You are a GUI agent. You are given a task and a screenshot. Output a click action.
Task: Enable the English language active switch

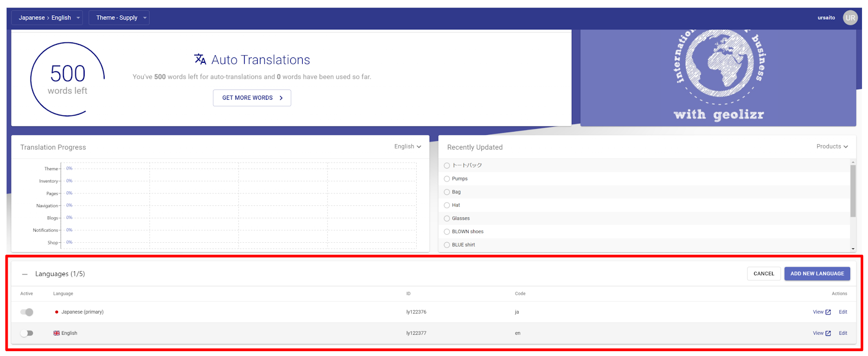[27, 333]
